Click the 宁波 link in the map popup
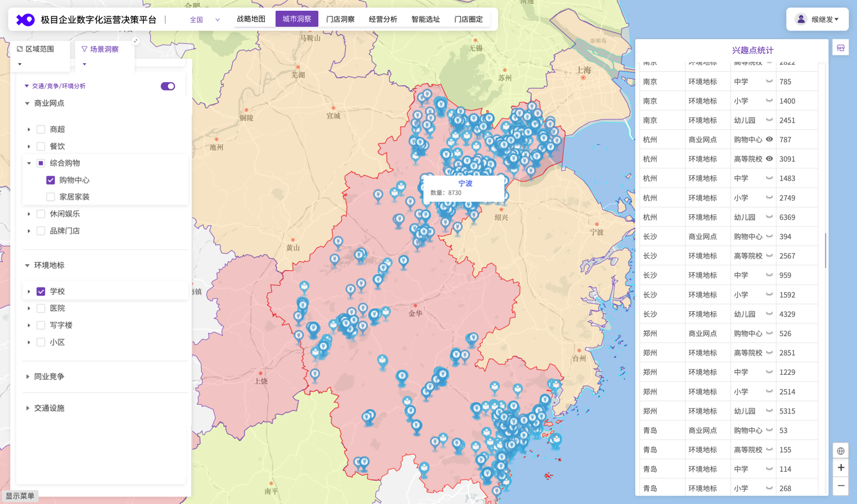This screenshot has width=857, height=504. pyautogui.click(x=465, y=183)
